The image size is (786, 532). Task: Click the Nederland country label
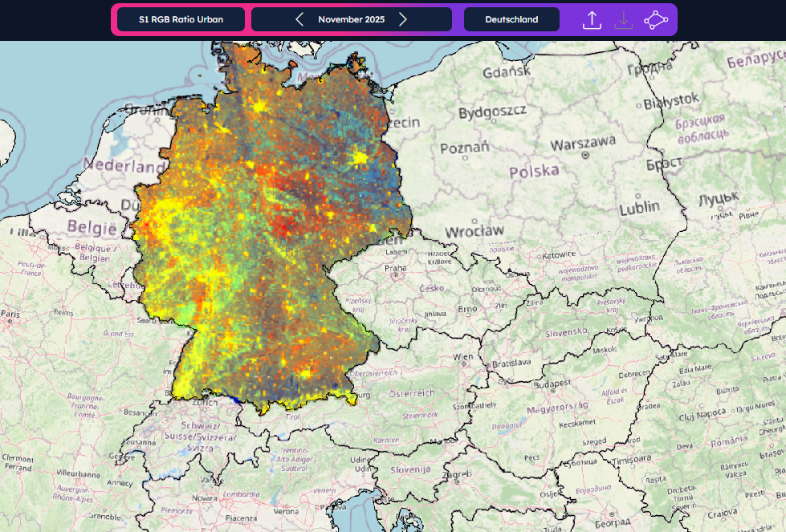[x=123, y=168]
